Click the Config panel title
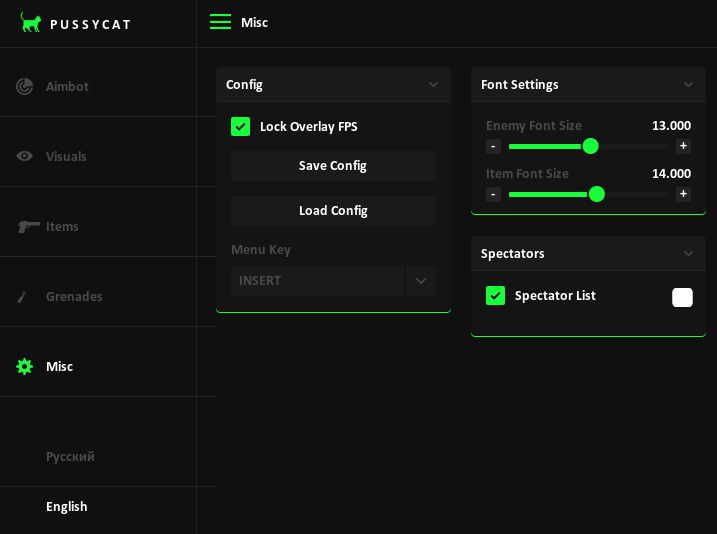717x534 pixels. 244,85
